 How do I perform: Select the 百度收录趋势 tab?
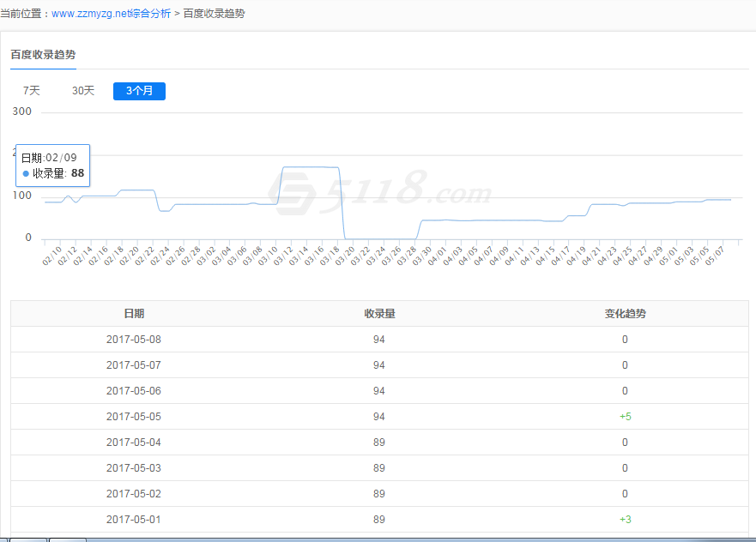coord(43,54)
